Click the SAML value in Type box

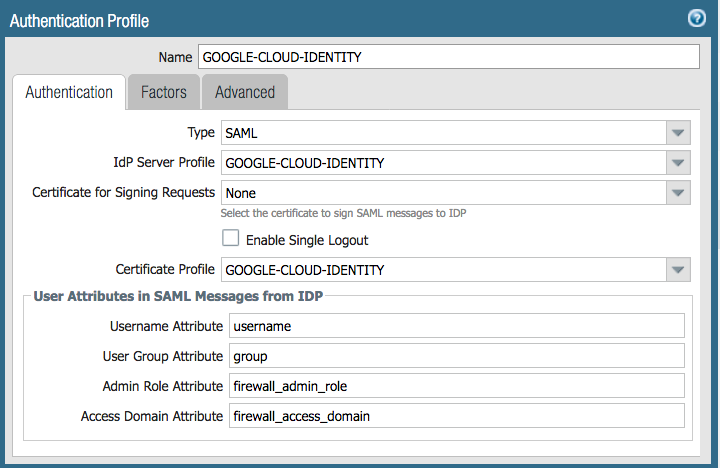243,133
